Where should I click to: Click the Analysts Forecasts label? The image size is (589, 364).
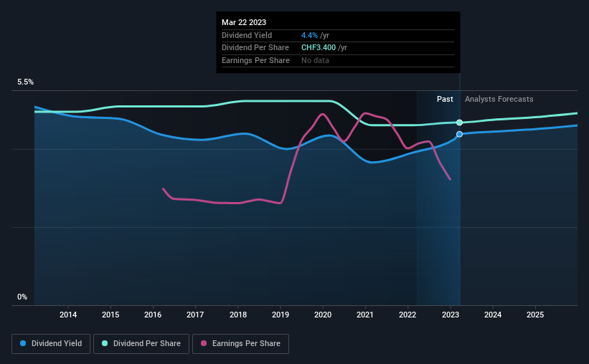(x=499, y=99)
